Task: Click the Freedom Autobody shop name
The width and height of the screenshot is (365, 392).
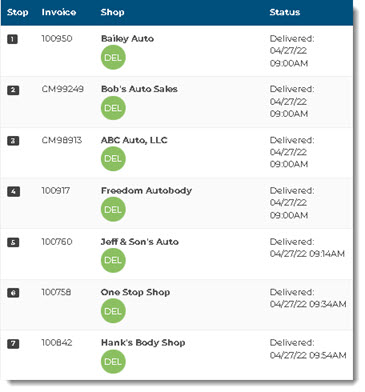Action: point(146,191)
